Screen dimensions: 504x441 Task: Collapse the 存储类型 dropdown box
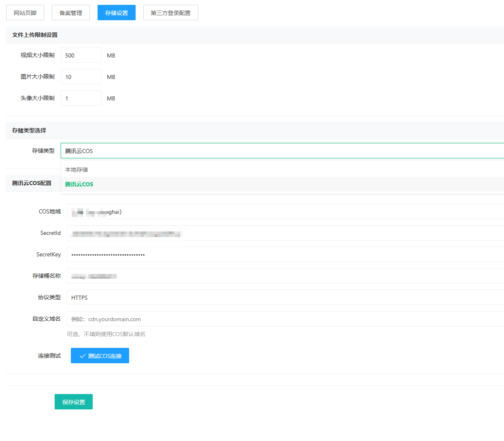coord(282,151)
